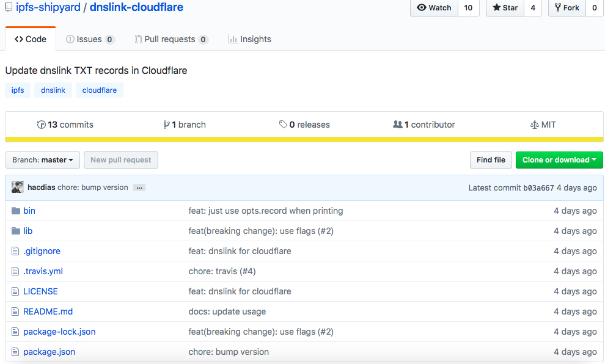Click the Find file button
This screenshot has width=605, height=364.
[x=491, y=160]
